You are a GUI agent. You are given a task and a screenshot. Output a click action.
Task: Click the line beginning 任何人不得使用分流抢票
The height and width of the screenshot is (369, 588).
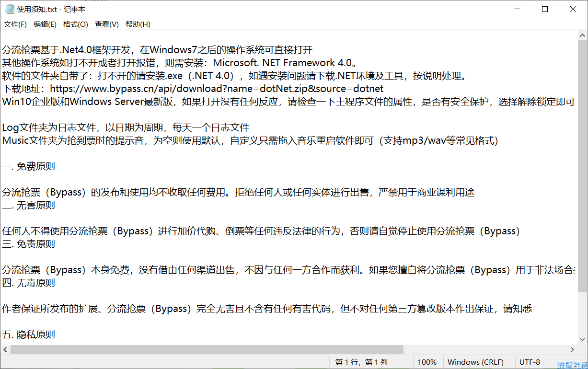tap(261, 231)
